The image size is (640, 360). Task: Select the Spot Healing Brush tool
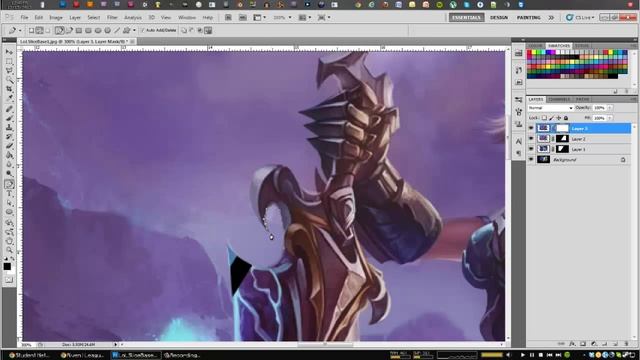click(9, 109)
